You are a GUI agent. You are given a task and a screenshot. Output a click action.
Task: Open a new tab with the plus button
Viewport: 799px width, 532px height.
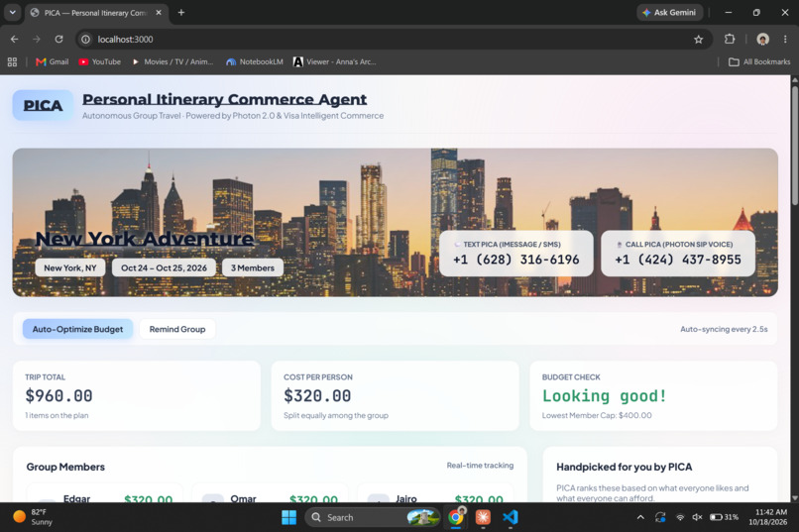click(x=180, y=12)
